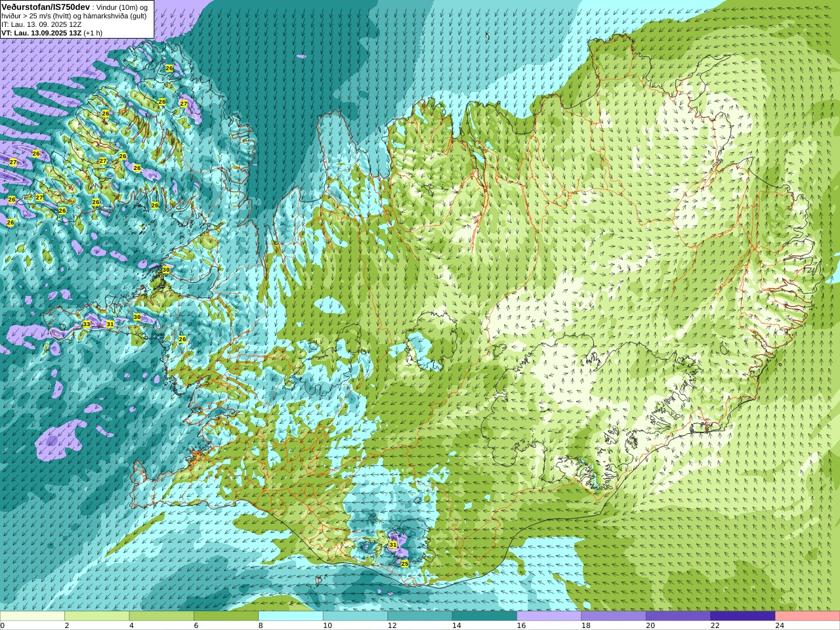Click the legend tick label '14'

point(456,625)
